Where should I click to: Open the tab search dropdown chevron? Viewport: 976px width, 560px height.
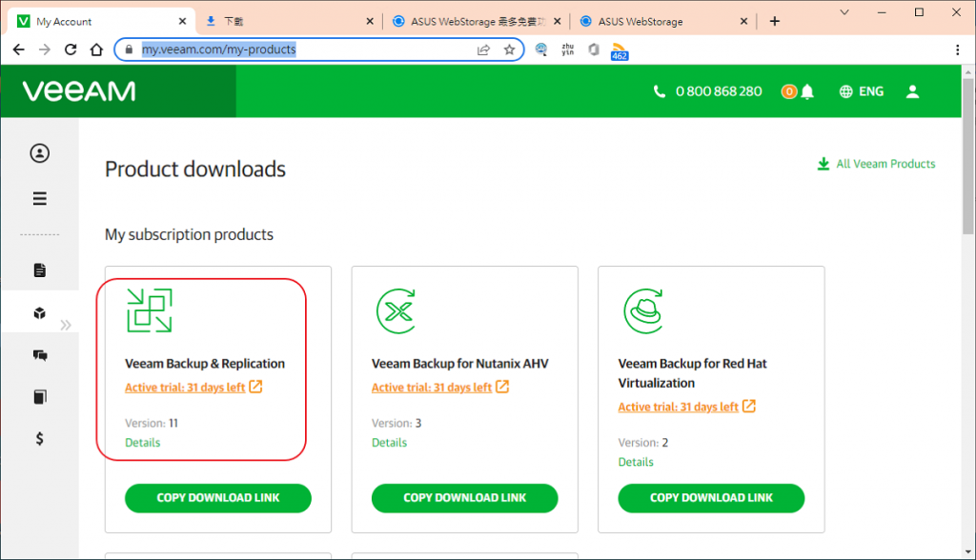click(844, 12)
